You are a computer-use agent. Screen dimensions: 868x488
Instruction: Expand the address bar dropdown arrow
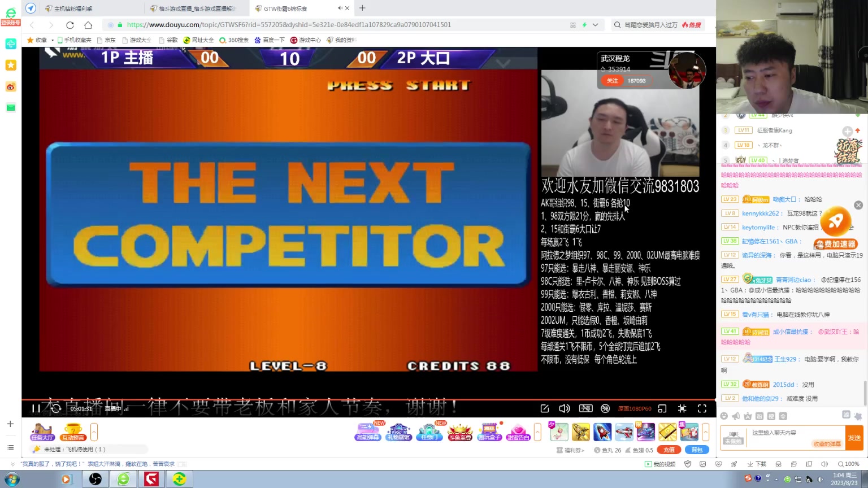(x=595, y=25)
